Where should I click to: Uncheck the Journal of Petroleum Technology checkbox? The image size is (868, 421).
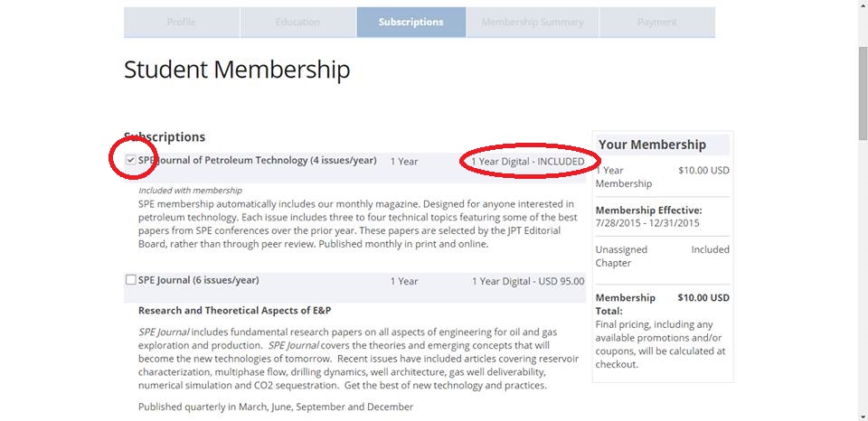pos(131,161)
